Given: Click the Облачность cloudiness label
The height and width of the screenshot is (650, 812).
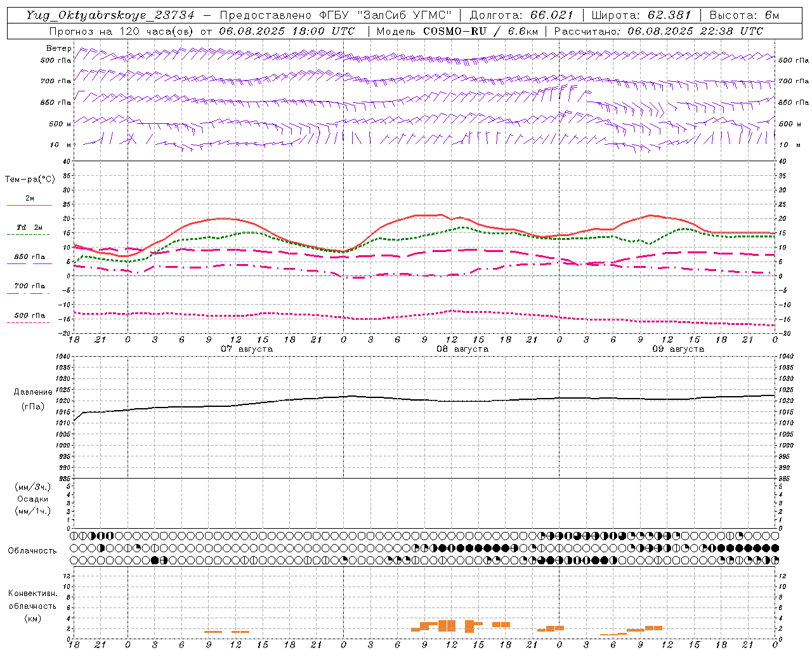Looking at the screenshot, I should 32,551.
